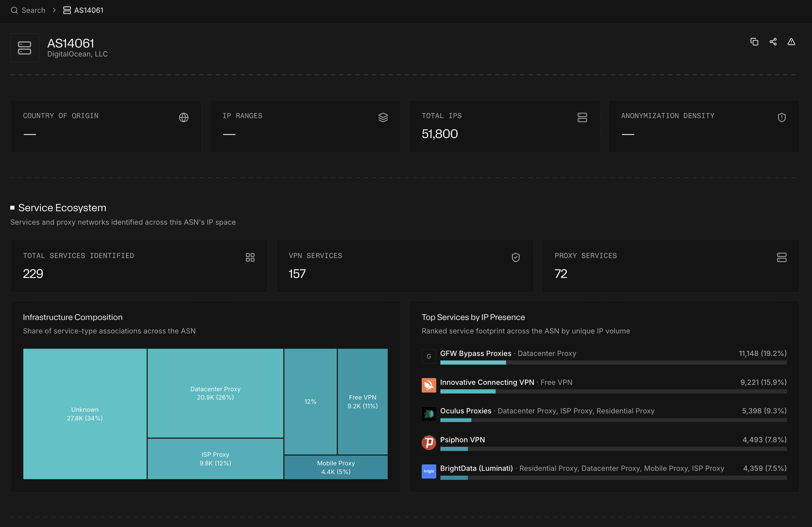
Task: Open Innovative Connecting VPN service name
Action: click(487, 382)
